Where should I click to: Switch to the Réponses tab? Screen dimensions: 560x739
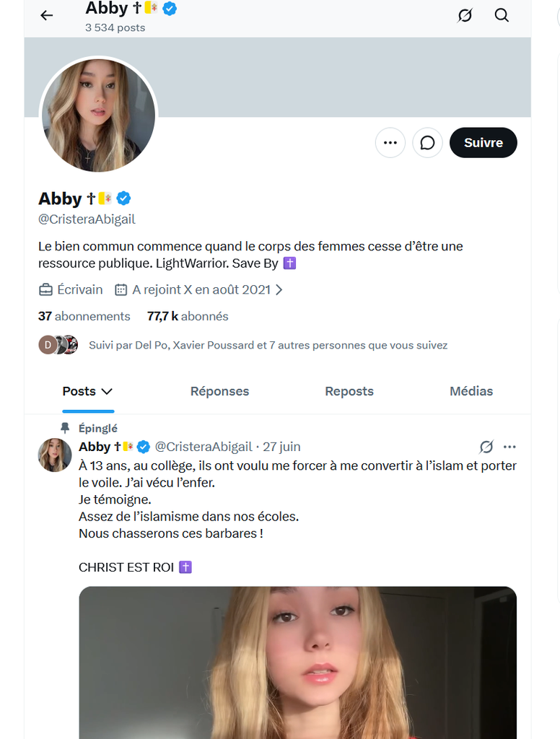coord(219,391)
